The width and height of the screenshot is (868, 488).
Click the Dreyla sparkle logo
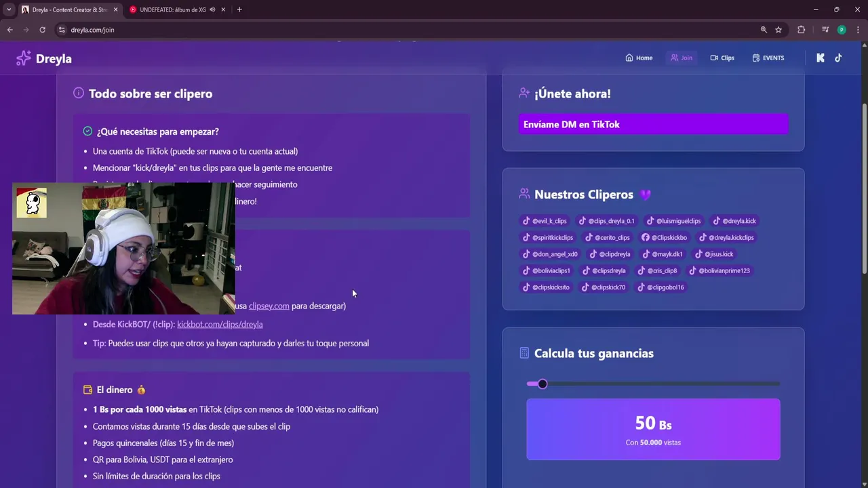24,58
